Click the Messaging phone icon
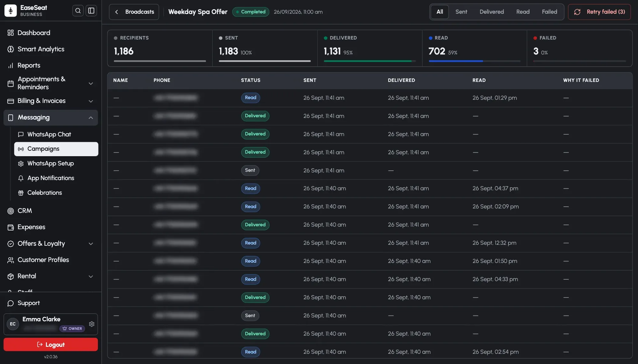This screenshot has height=364, width=638. click(x=11, y=118)
